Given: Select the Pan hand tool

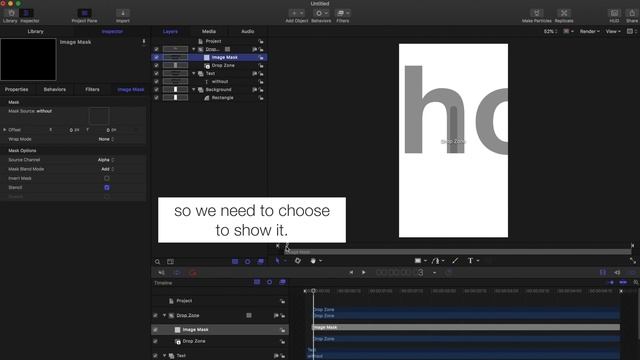Looking at the screenshot, I should tap(313, 261).
